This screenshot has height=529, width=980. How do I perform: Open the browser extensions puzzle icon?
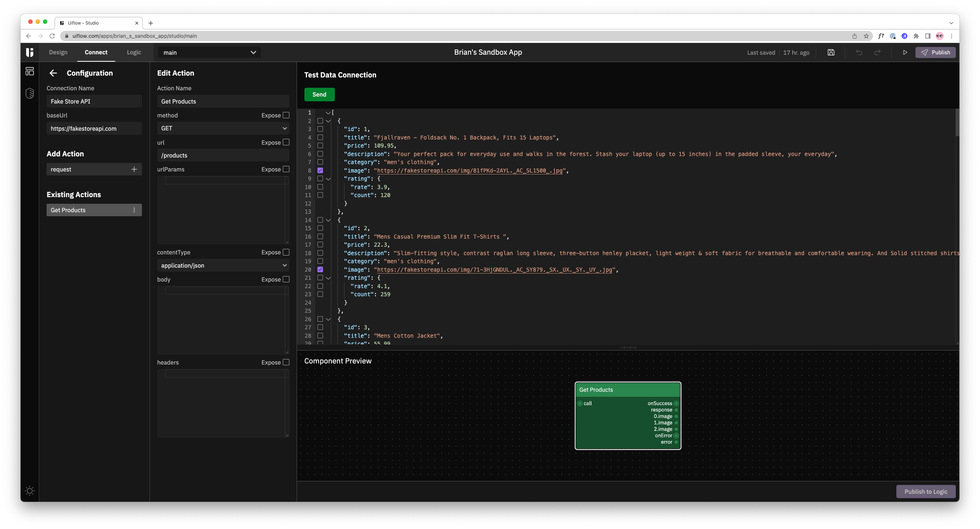point(916,36)
